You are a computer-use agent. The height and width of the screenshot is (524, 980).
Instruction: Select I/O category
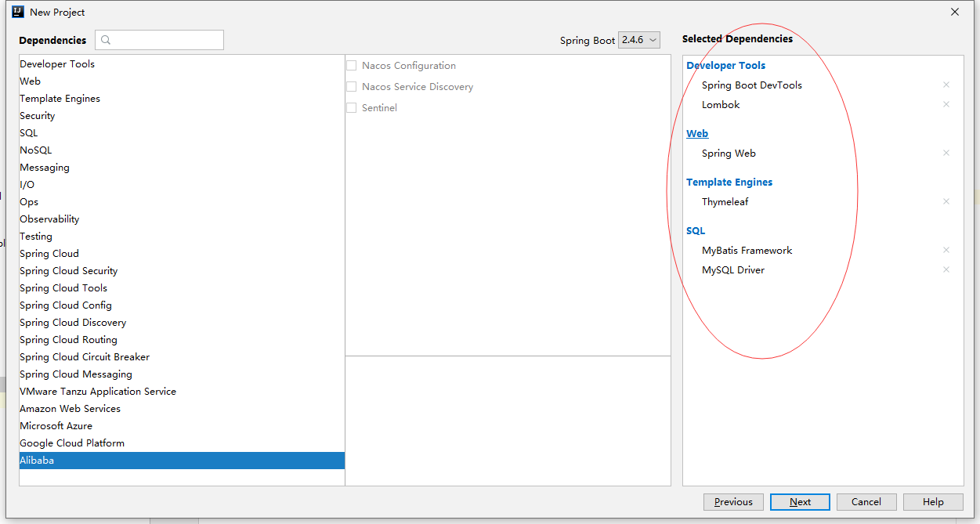point(182,185)
